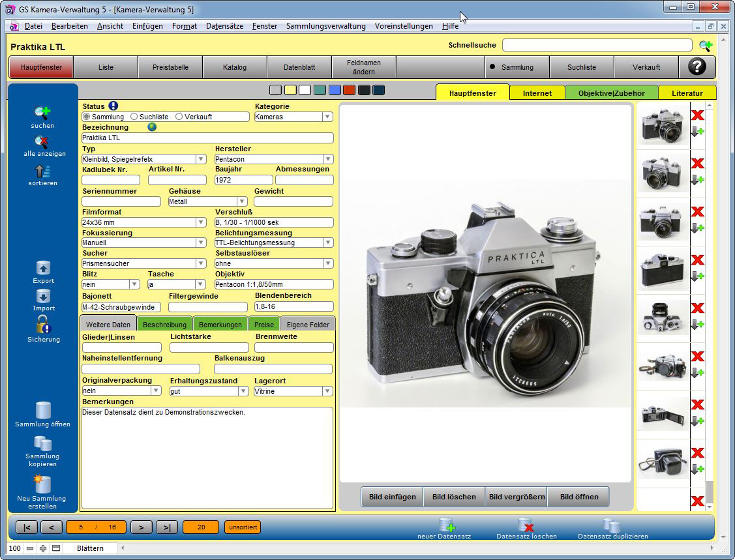Click the Schnellsuche magnifier icon
This screenshot has height=560, width=735.
706,46
